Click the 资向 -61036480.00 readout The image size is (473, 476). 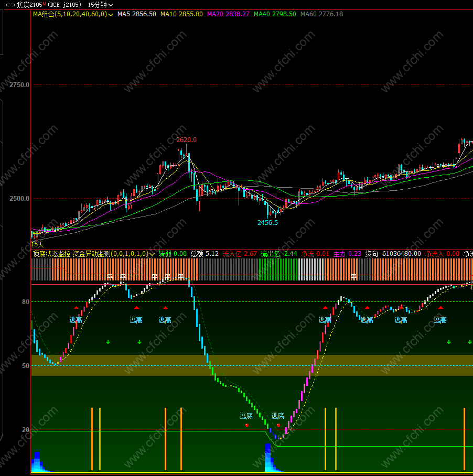tap(393, 254)
